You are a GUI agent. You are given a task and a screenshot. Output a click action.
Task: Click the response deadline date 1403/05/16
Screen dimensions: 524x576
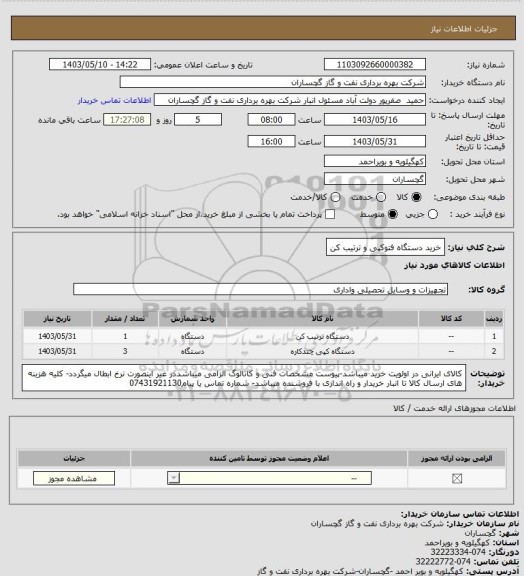(375, 120)
